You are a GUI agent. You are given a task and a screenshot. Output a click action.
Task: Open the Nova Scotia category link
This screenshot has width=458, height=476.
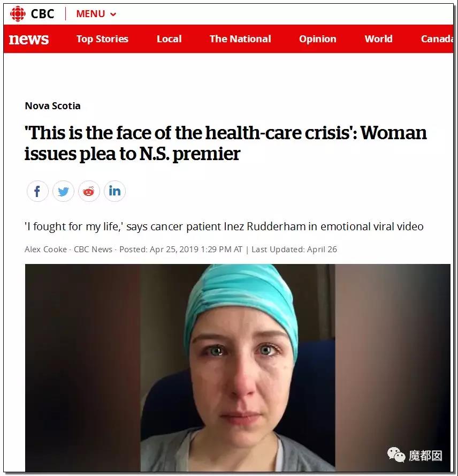pyautogui.click(x=52, y=106)
